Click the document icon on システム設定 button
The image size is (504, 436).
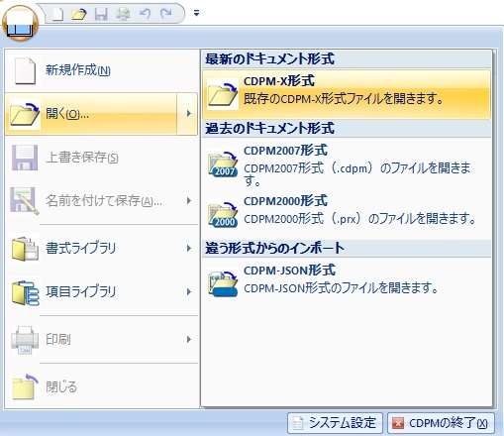tap(298, 423)
